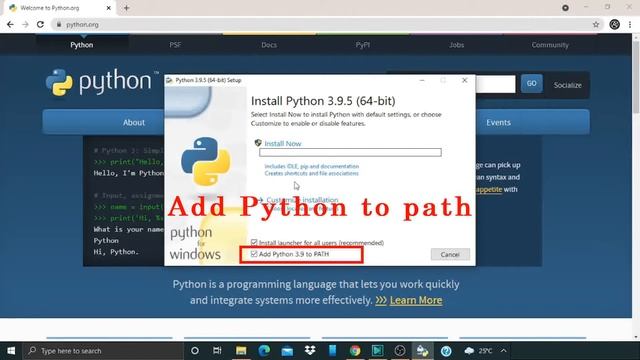Open the Get Help icon on taskbar
Viewport: 640px width, 360px height.
click(x=446, y=351)
